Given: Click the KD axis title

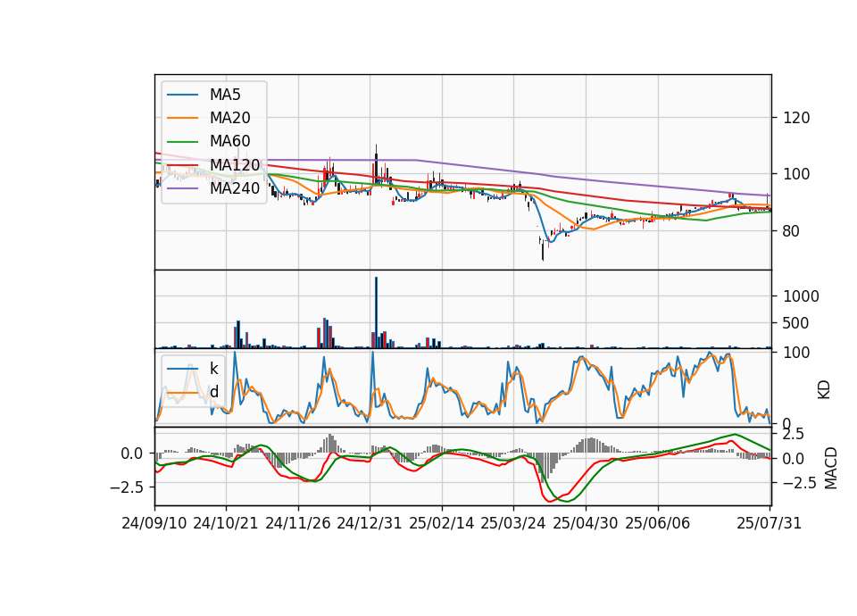Looking at the screenshot, I should 824,389.
